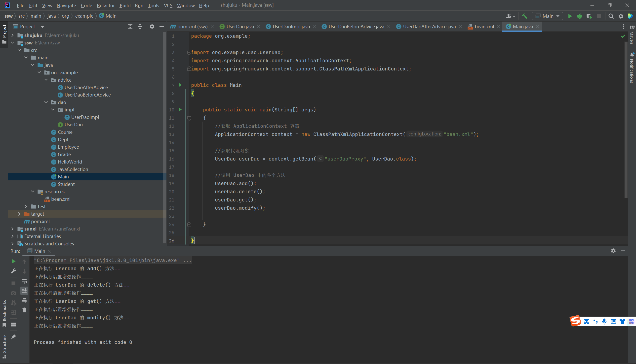
Task: Collapse the advice package node
Action: [x=46, y=80]
